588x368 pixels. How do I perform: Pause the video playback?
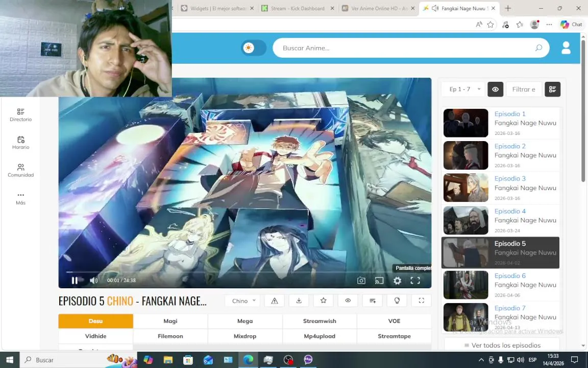(x=75, y=280)
